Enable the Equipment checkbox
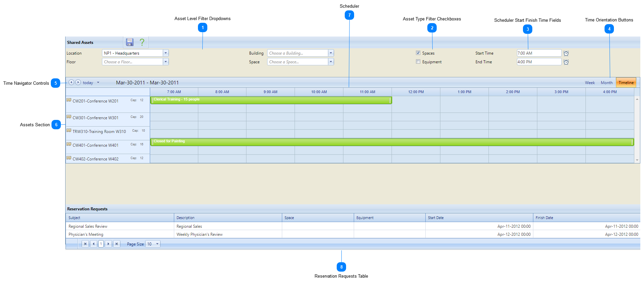The image size is (644, 282). [x=418, y=62]
